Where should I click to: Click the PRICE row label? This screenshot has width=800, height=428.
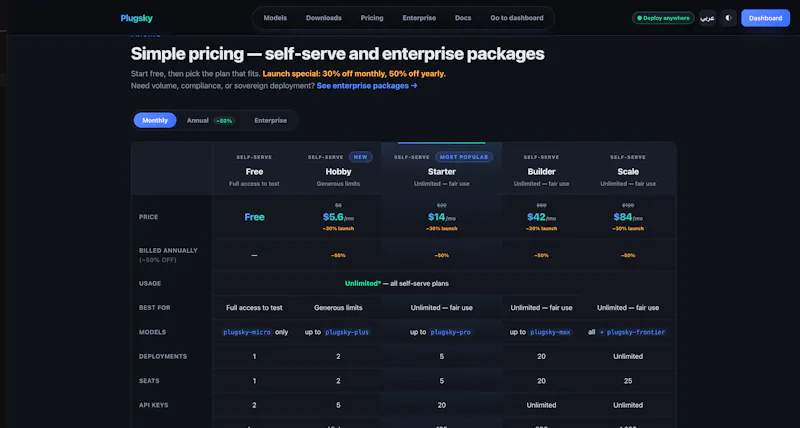[148, 217]
